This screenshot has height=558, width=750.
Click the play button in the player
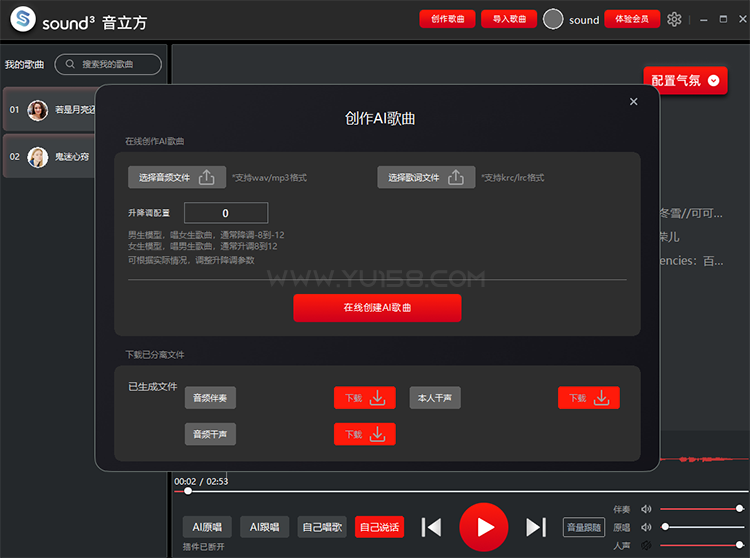point(484,526)
